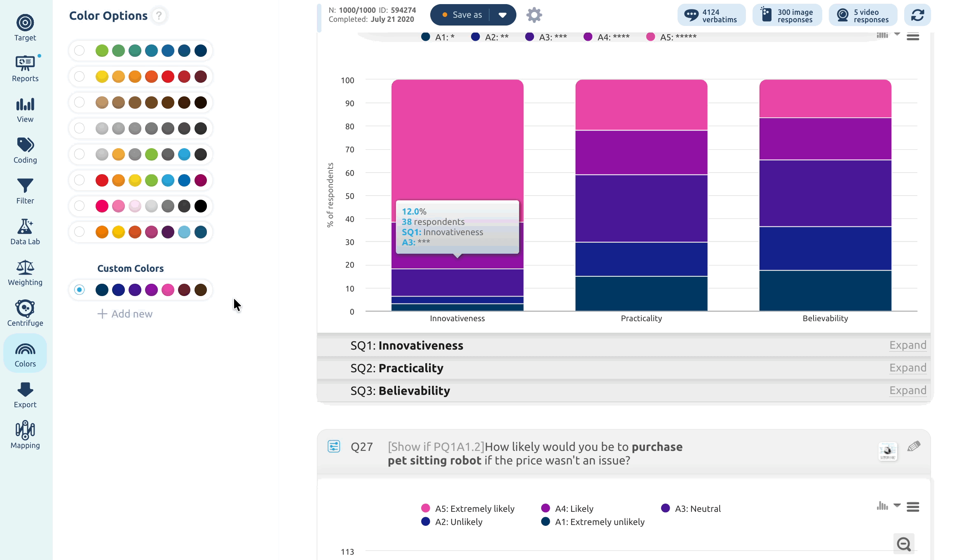This screenshot has width=966, height=560.
Task: Select the brown palette radio button
Action: click(x=80, y=103)
